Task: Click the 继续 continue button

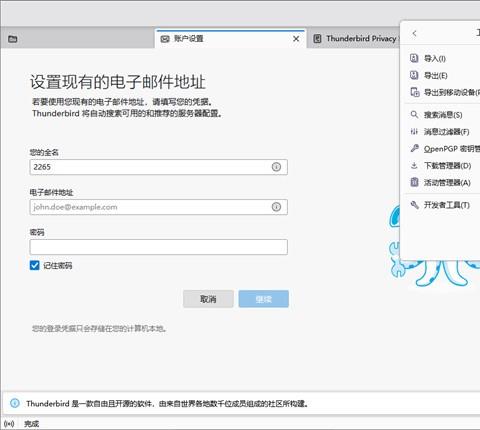Action: (x=264, y=299)
